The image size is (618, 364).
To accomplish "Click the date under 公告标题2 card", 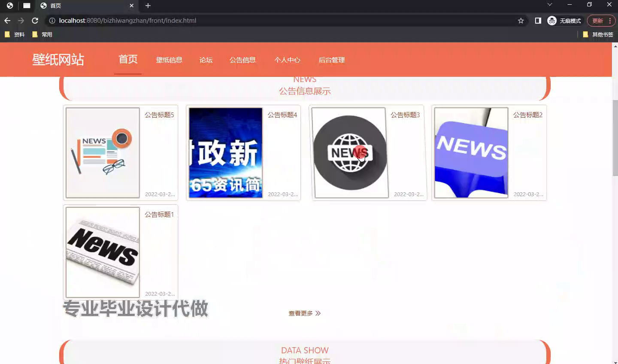I will click(x=528, y=194).
